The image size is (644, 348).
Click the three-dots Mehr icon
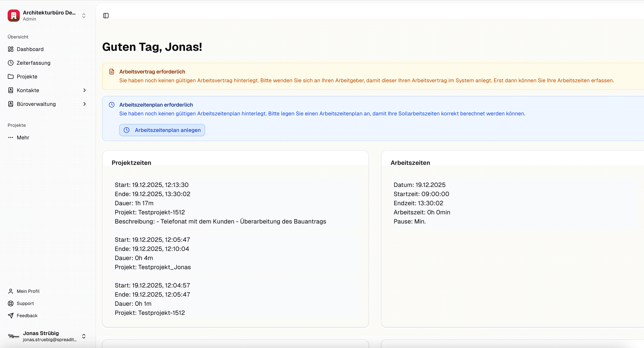(11, 138)
